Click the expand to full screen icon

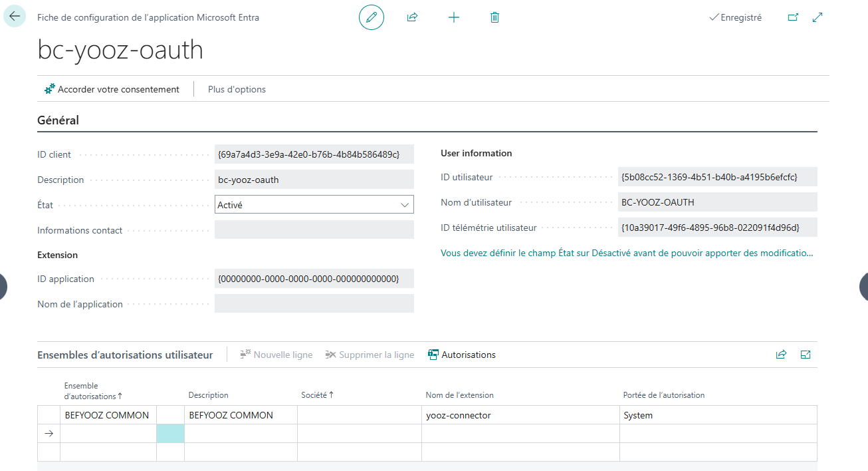818,17
